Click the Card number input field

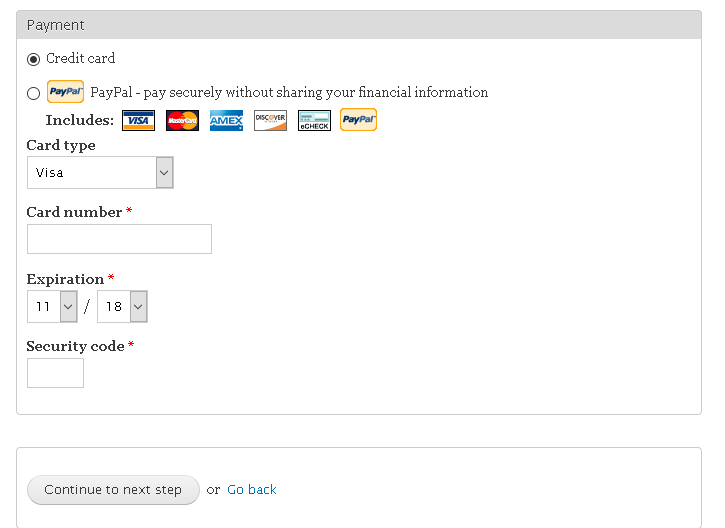(x=119, y=239)
